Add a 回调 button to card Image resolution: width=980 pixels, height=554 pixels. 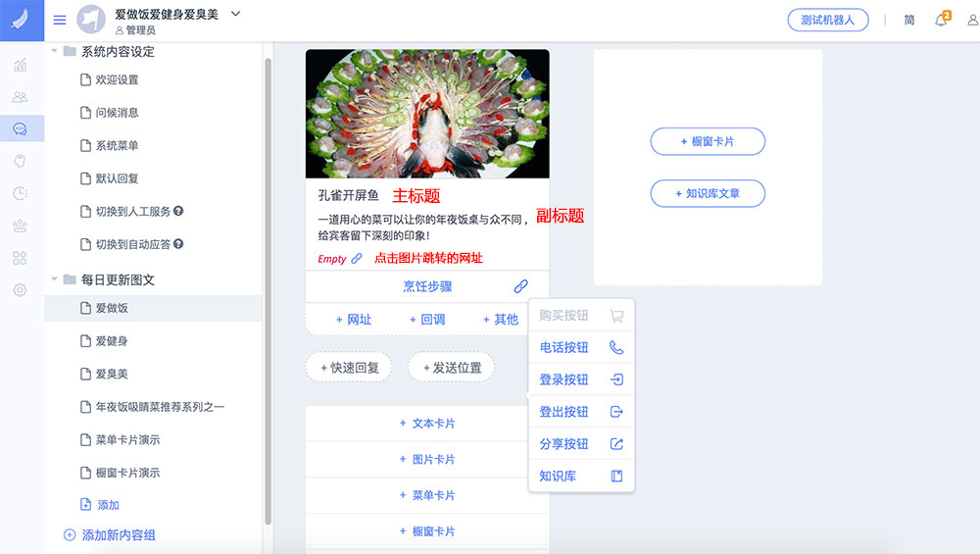click(x=427, y=320)
